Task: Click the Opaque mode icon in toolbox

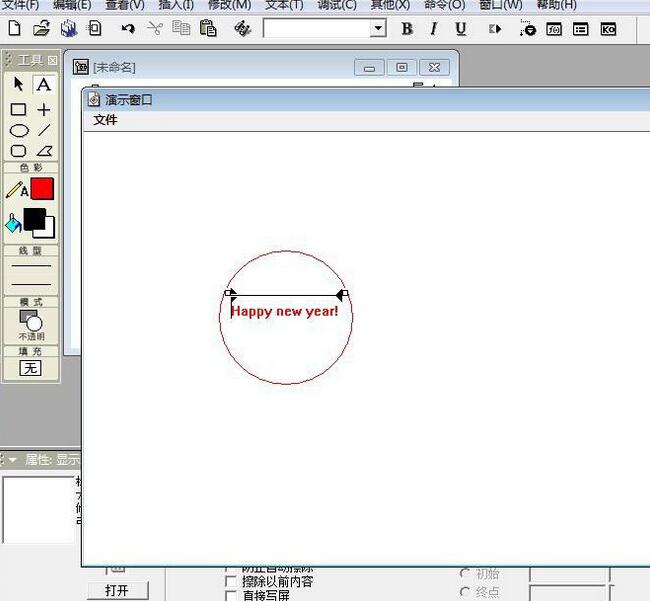Action: 31,321
